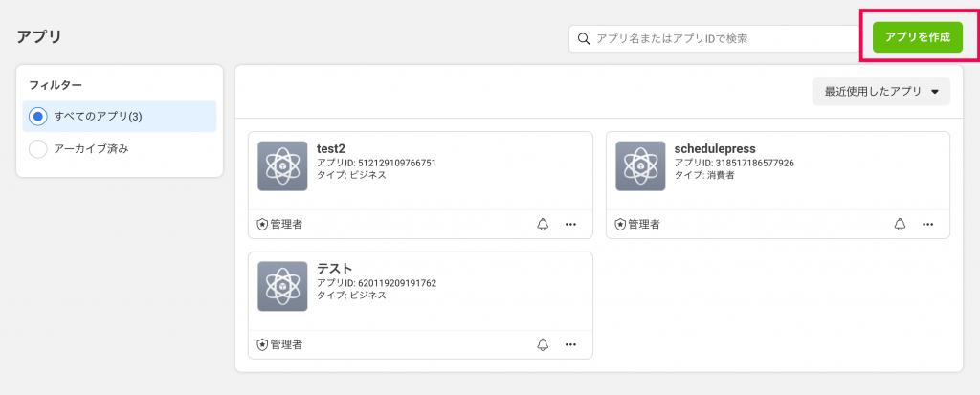This screenshot has height=395, width=980.
Task: Click the test2 app atom icon
Action: pyautogui.click(x=282, y=165)
